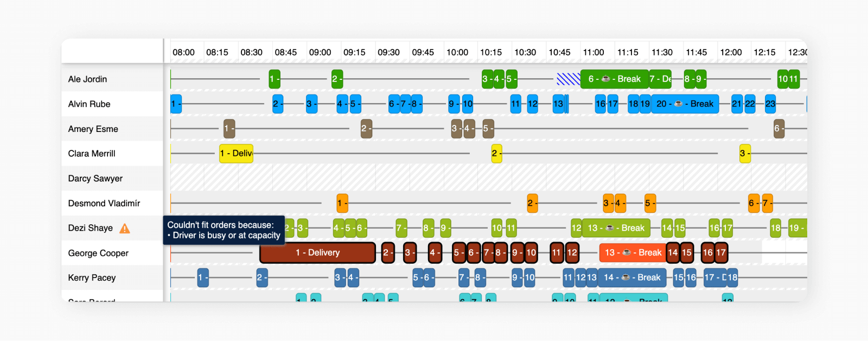Click the warning icon next to Dezi Shaye
Screen dimensions: 868x341
pyautogui.click(x=125, y=229)
